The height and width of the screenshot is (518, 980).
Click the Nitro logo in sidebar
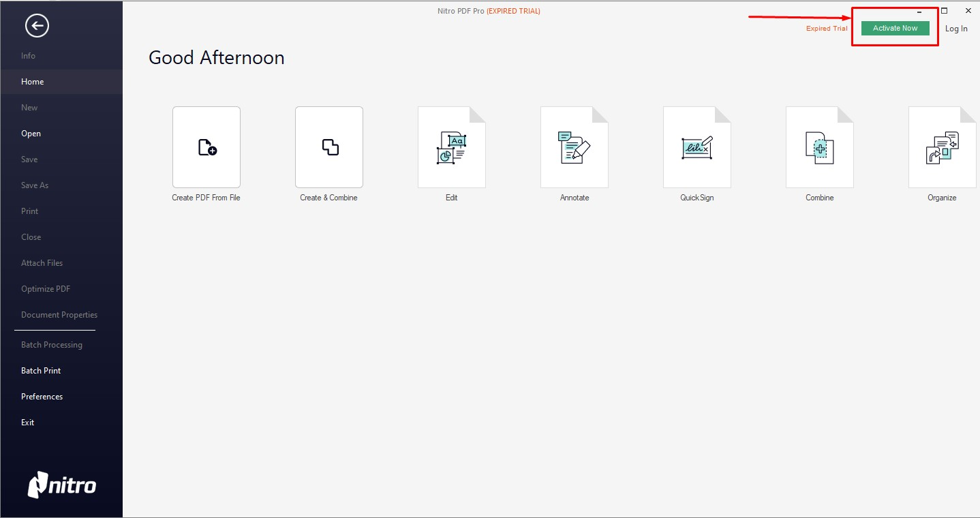pos(62,485)
